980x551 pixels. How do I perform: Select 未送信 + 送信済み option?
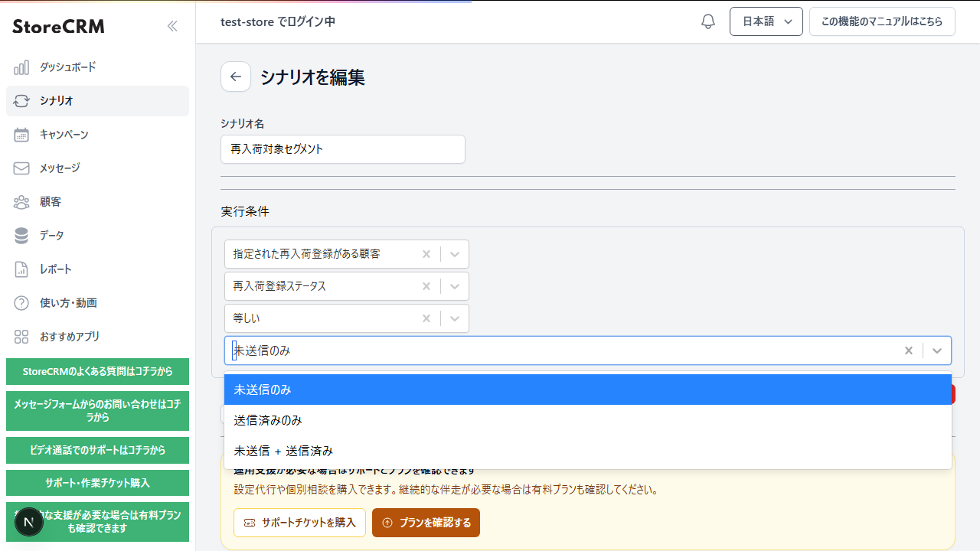(588, 451)
